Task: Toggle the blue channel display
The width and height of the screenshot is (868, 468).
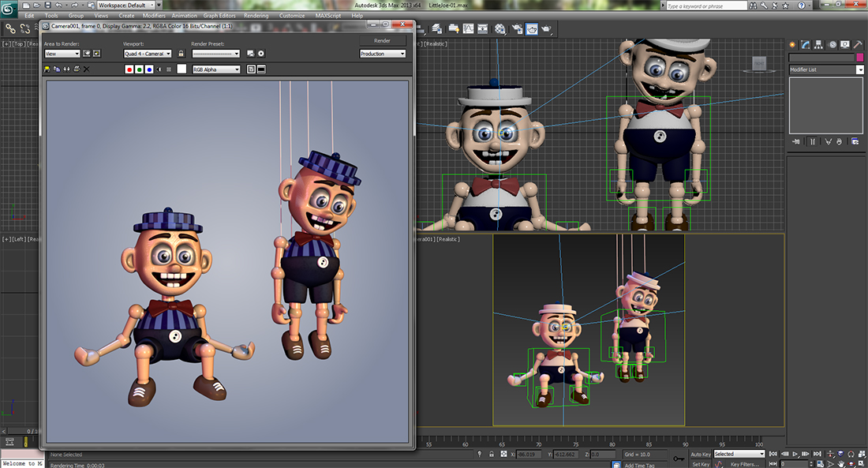Action: (x=148, y=69)
